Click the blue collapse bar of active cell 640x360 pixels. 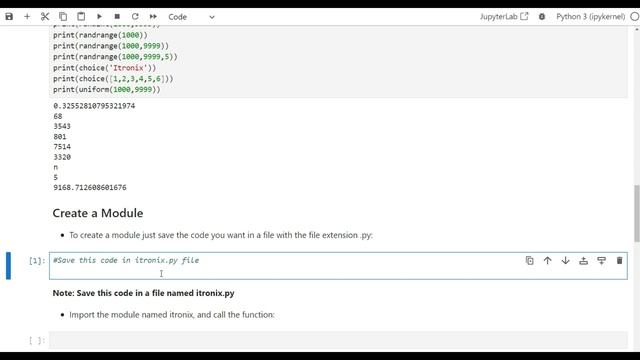coord(8,266)
